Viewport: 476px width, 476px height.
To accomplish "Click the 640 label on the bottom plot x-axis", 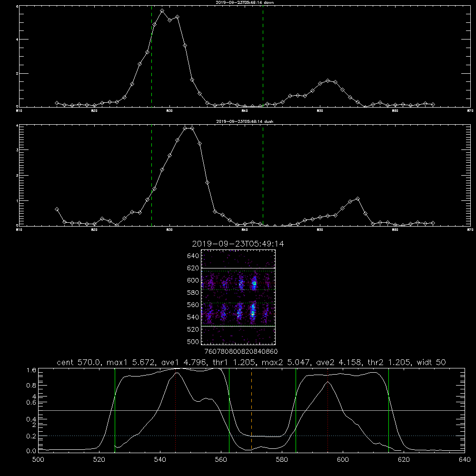I will click(465, 460).
